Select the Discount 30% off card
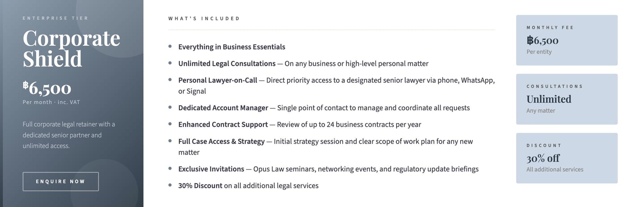 (x=567, y=158)
